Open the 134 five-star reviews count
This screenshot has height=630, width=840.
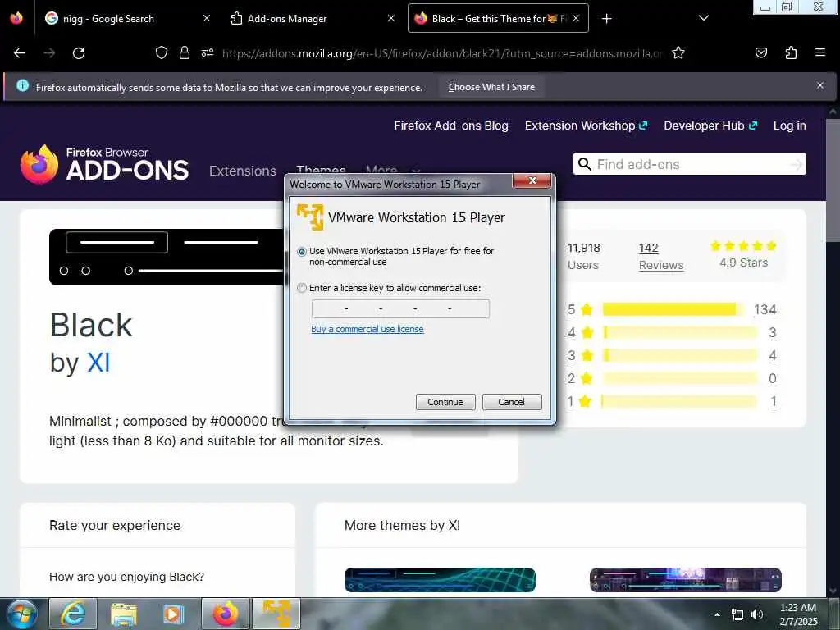point(765,309)
